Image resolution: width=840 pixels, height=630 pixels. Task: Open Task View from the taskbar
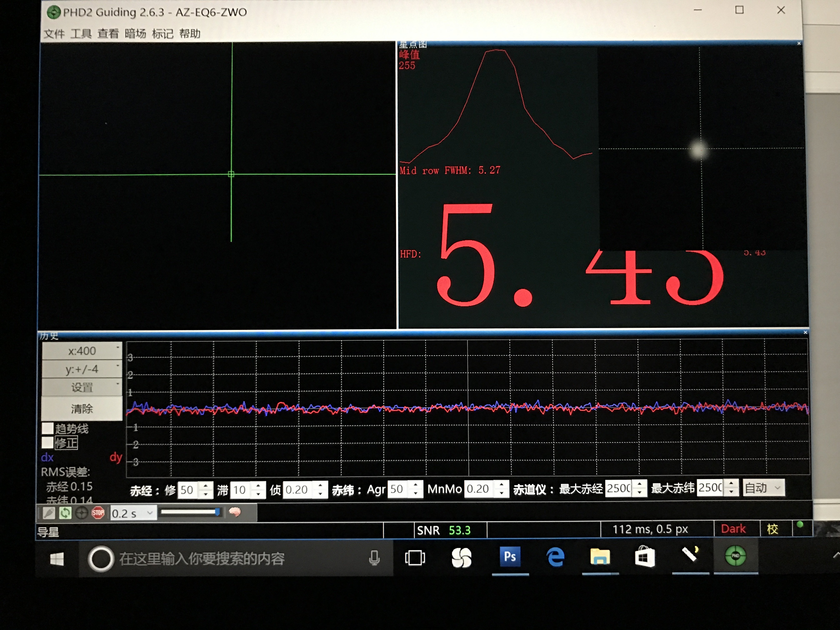(x=415, y=558)
